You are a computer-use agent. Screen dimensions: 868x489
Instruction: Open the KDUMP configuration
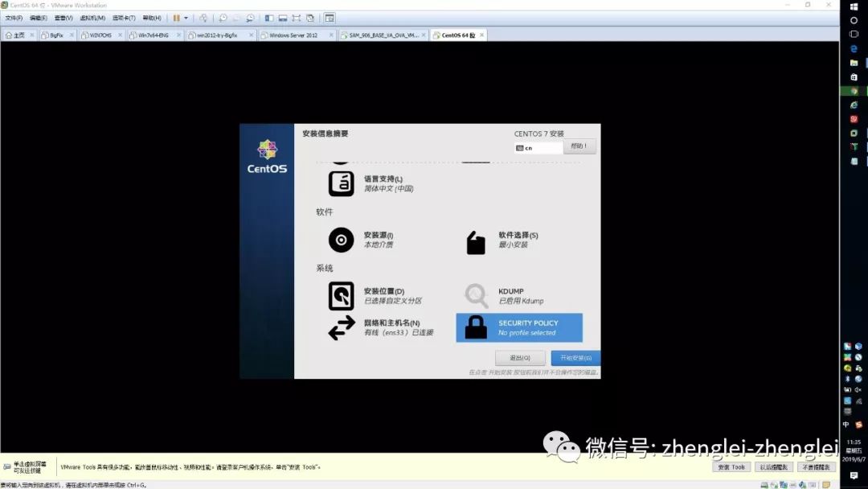point(504,296)
